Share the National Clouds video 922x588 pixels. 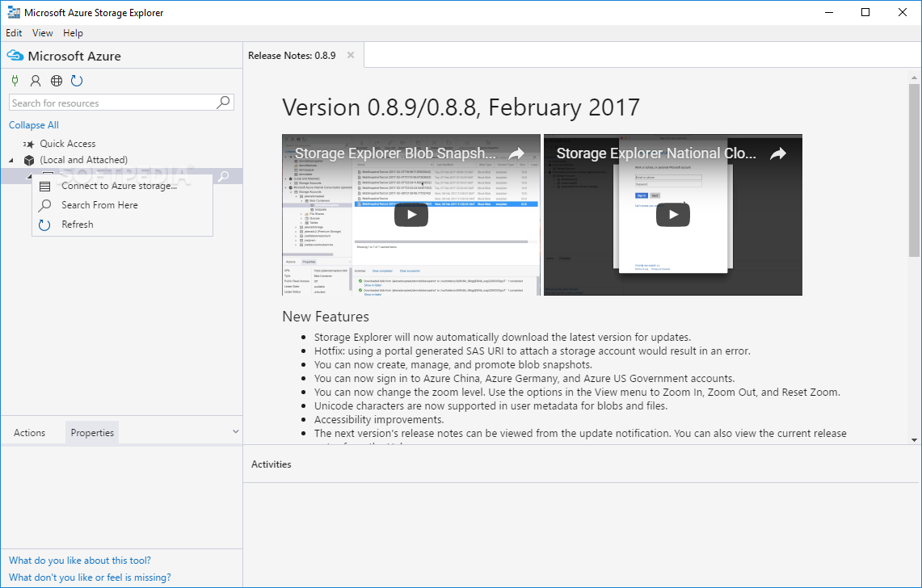click(x=778, y=153)
